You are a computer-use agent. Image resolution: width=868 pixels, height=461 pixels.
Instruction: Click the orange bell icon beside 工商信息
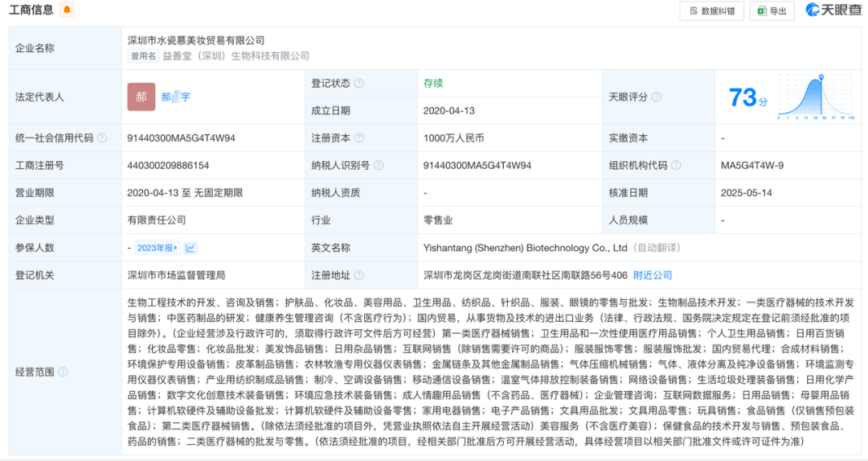[x=67, y=10]
